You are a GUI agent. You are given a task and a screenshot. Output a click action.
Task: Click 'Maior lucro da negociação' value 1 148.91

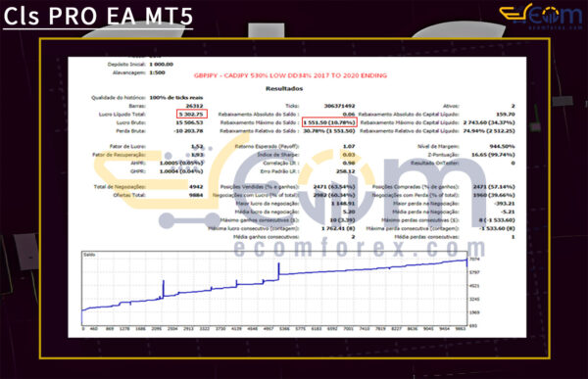(x=343, y=203)
